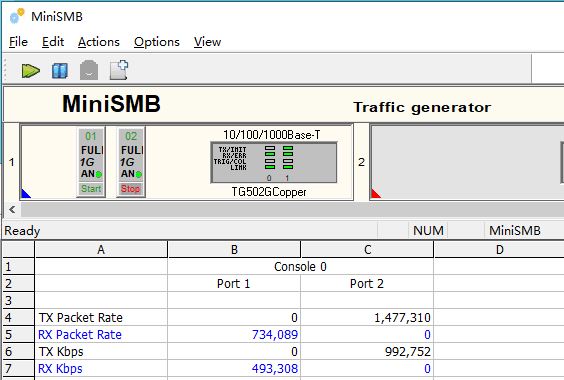Click the slot number 2 label
Image resolution: width=564 pixels, height=380 pixels.
[361, 162]
